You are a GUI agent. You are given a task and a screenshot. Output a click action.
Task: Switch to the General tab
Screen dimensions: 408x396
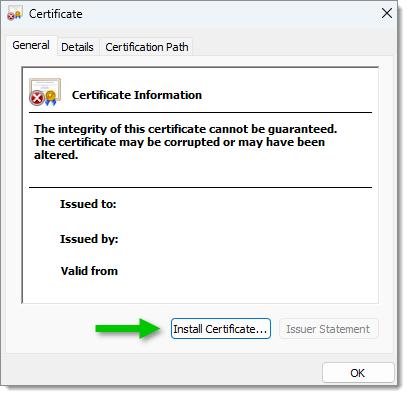point(31,45)
